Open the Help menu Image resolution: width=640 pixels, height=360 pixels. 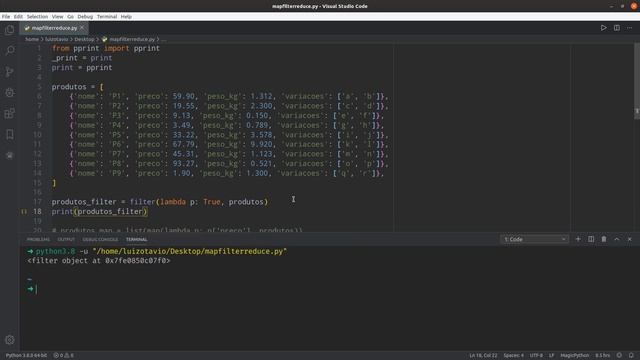pyautogui.click(x=126, y=17)
